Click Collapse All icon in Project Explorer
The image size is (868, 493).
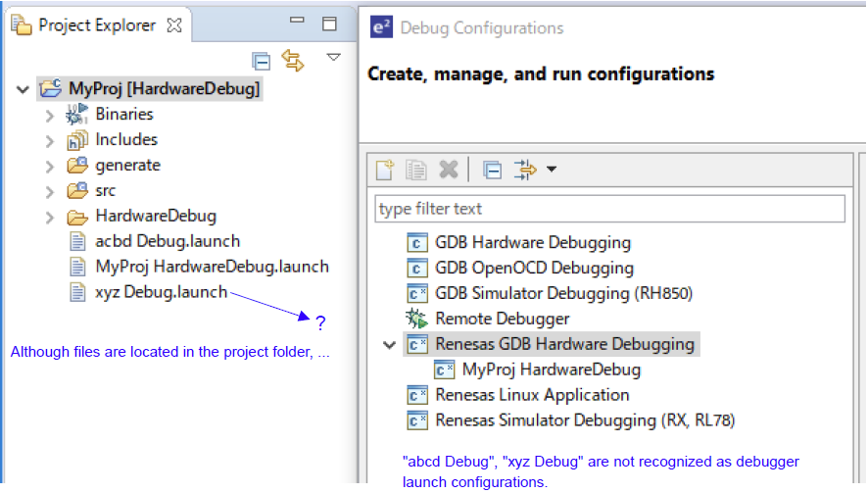pyautogui.click(x=261, y=61)
